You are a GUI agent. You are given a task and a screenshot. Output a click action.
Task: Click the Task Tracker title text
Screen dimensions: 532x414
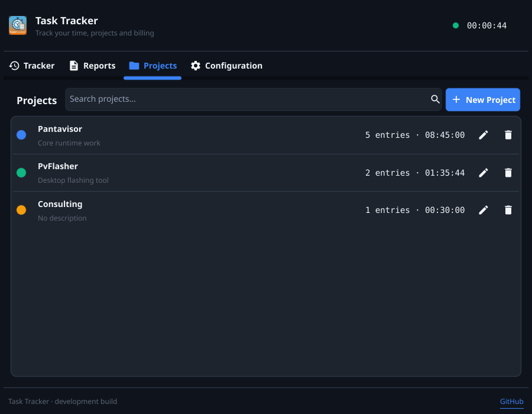66,21
